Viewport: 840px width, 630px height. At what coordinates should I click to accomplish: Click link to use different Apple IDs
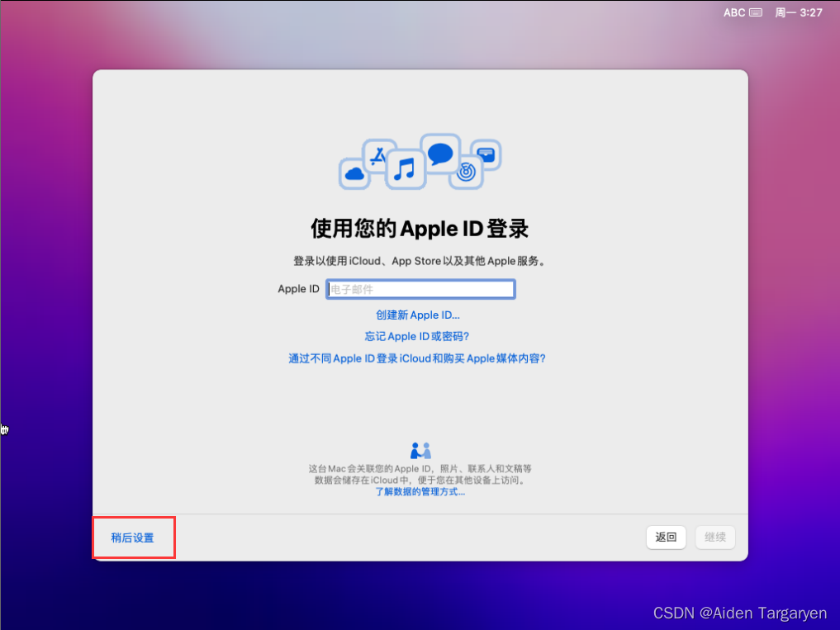tap(417, 358)
